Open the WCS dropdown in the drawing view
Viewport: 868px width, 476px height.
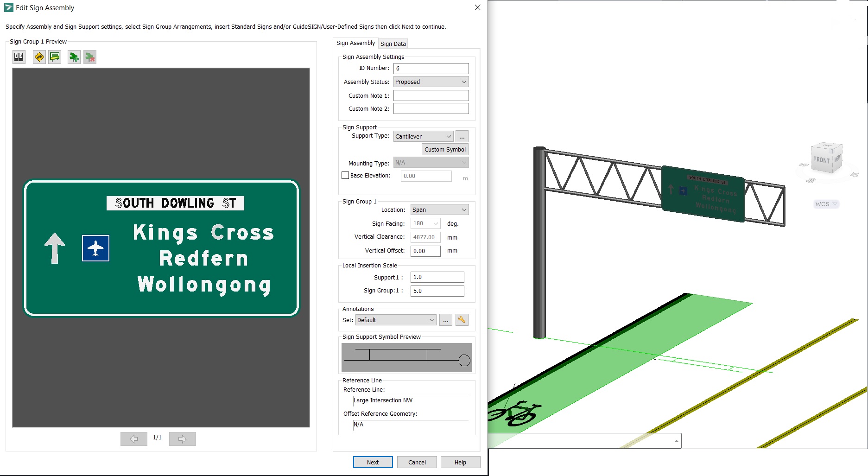pyautogui.click(x=826, y=204)
